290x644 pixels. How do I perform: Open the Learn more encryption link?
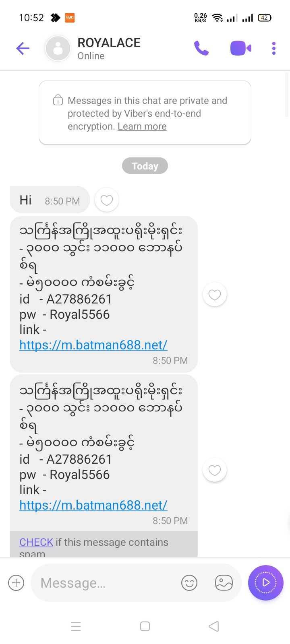(142, 126)
